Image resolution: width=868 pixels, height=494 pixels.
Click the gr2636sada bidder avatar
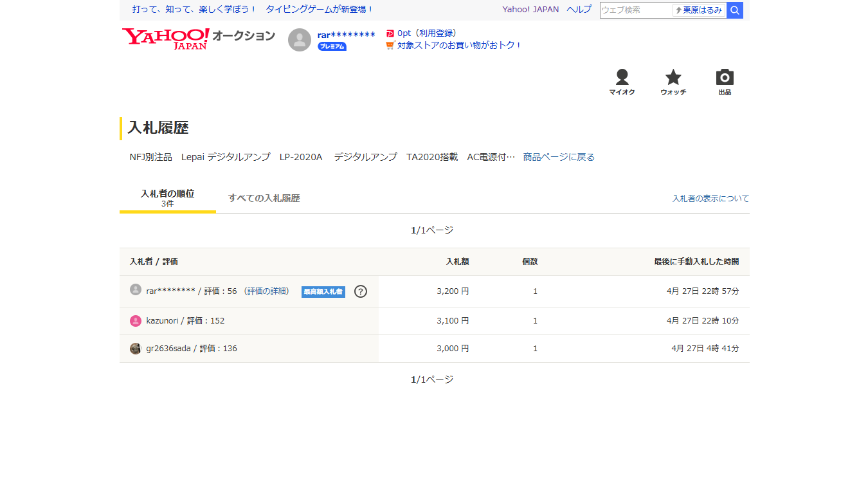[136, 349]
